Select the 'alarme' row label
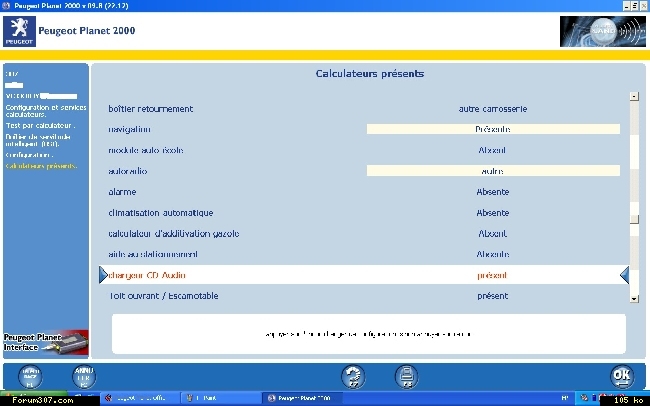The height and width of the screenshot is (406, 650). pos(122,192)
